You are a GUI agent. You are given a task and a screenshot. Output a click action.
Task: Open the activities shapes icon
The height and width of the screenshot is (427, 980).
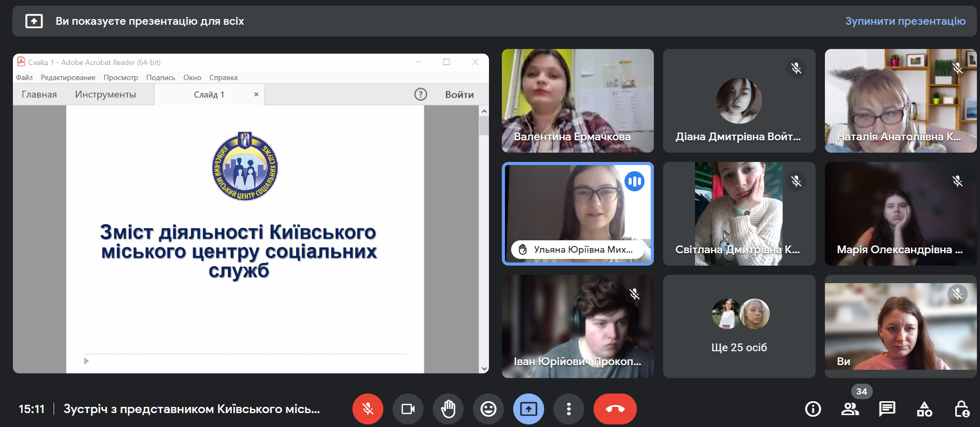click(924, 409)
